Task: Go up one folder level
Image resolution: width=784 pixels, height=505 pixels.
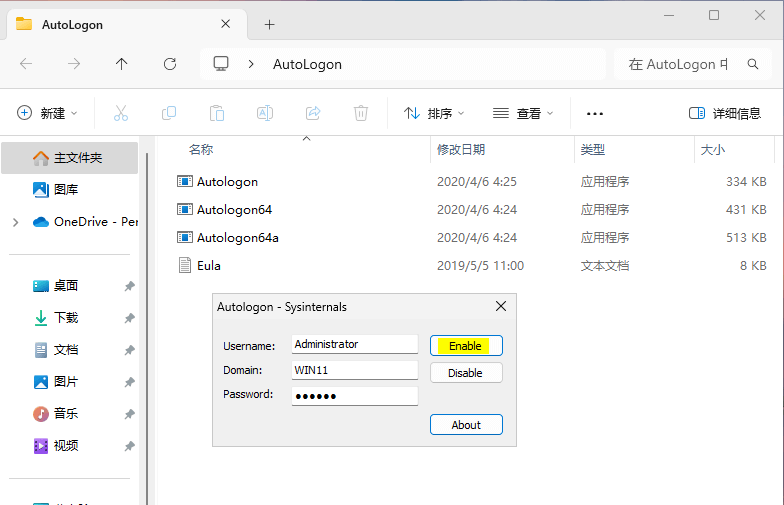Action: (122, 64)
